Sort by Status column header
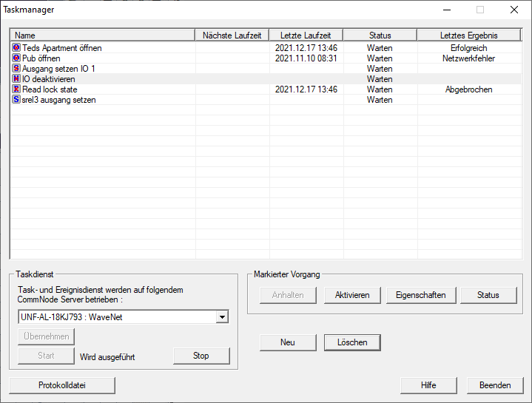532x403 pixels. coord(380,35)
